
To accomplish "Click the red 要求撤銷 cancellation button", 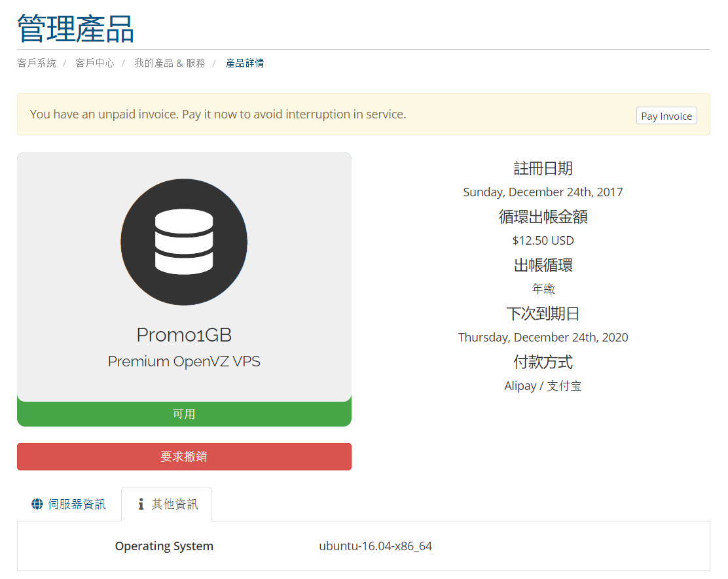I will 184,457.
